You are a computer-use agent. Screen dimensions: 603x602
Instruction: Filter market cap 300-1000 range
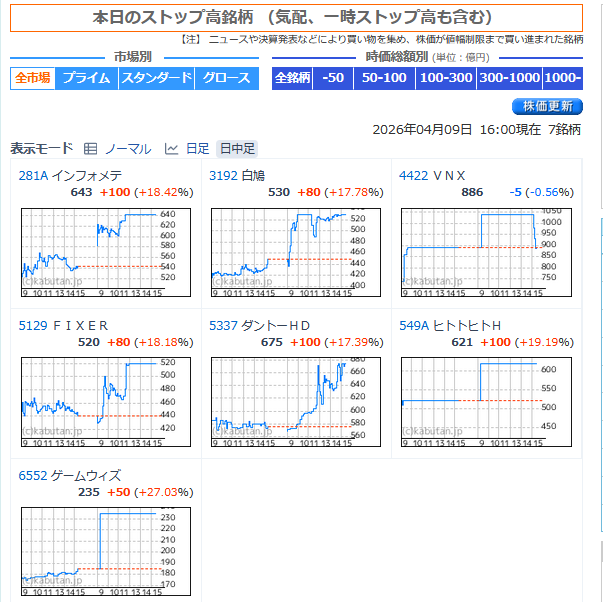pos(509,78)
